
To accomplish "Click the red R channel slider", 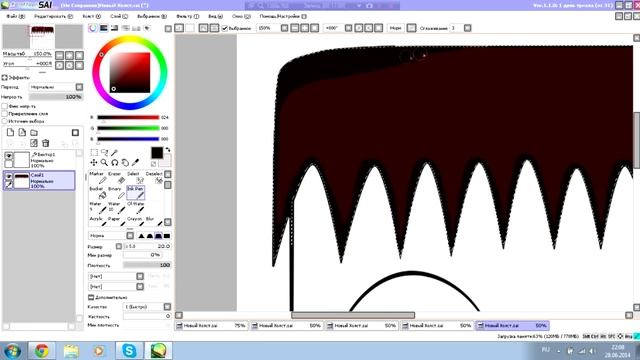I will [128, 118].
